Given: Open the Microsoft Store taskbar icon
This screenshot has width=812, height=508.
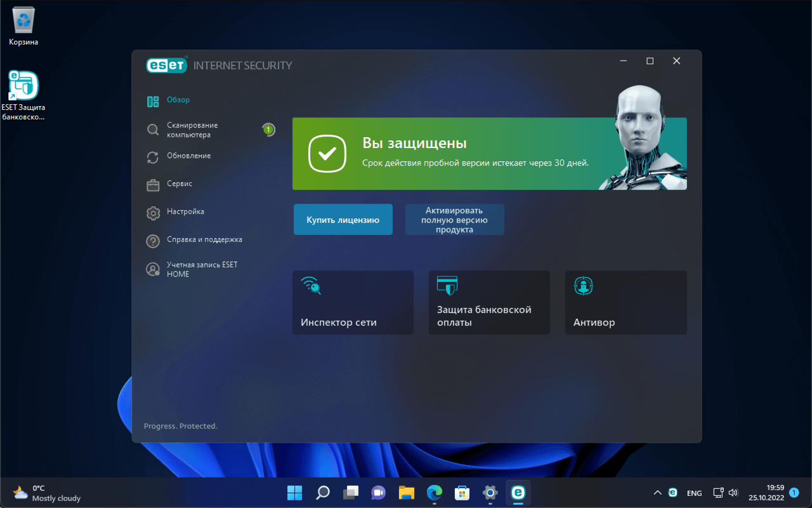Looking at the screenshot, I should coord(462,492).
